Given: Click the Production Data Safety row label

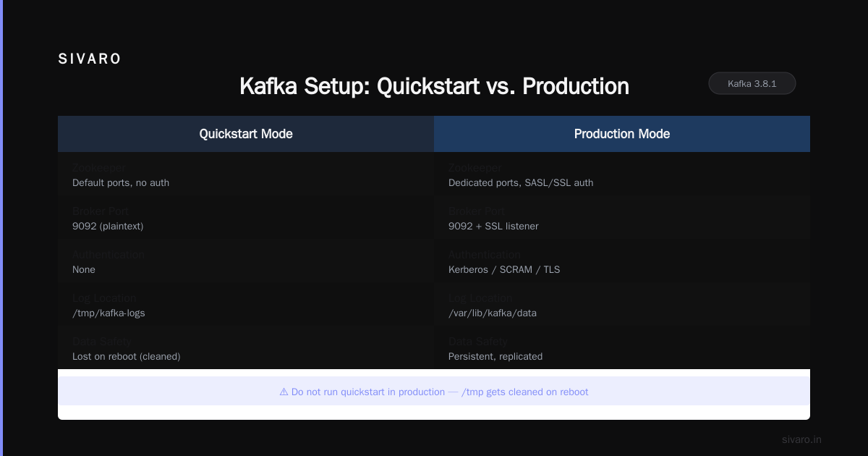Looking at the screenshot, I should pyautogui.click(x=478, y=342).
